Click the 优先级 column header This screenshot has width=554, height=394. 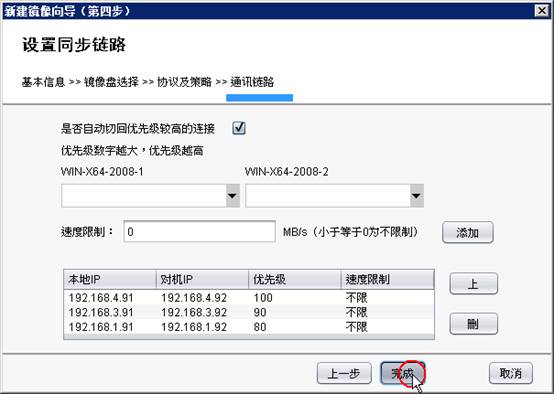[x=295, y=280]
